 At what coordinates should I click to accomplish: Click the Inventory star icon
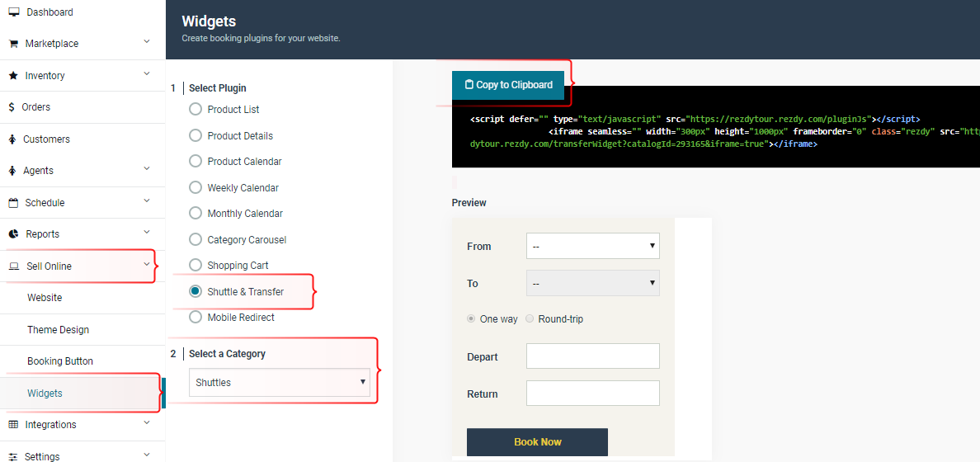[x=13, y=76]
